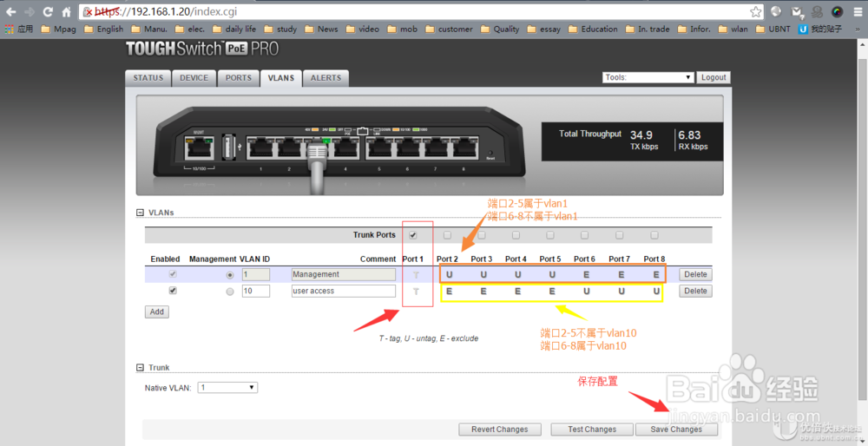The width and height of the screenshot is (868, 446).
Task: Open the Mpag bookmark folder
Action: [58, 29]
